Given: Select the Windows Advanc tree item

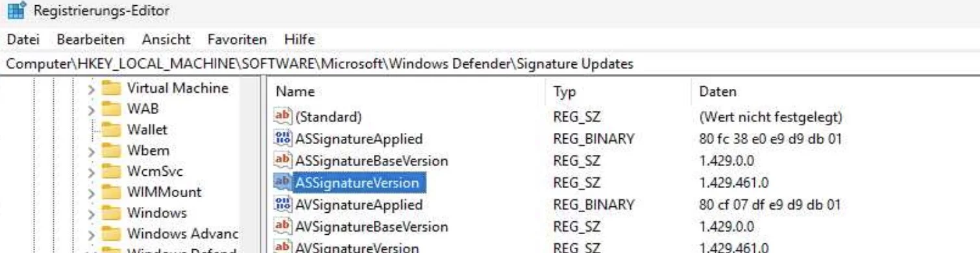Looking at the screenshot, I should [x=183, y=234].
